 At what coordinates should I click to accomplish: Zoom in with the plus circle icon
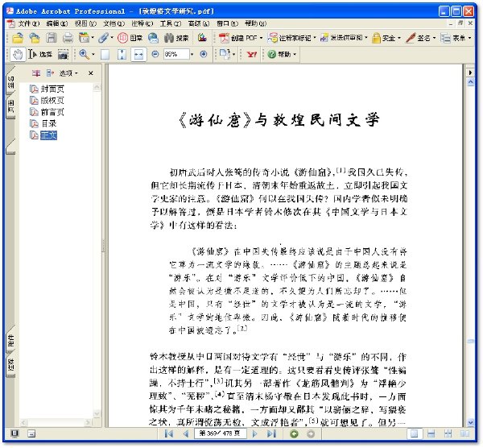pos(204,54)
